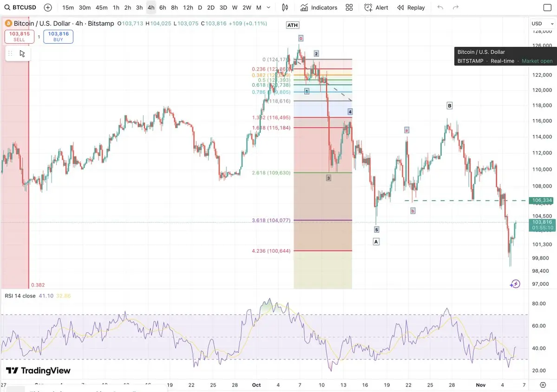The height and width of the screenshot is (392, 557).
Task: Click the 0.382 label at chart bottom
Action: [38, 285]
